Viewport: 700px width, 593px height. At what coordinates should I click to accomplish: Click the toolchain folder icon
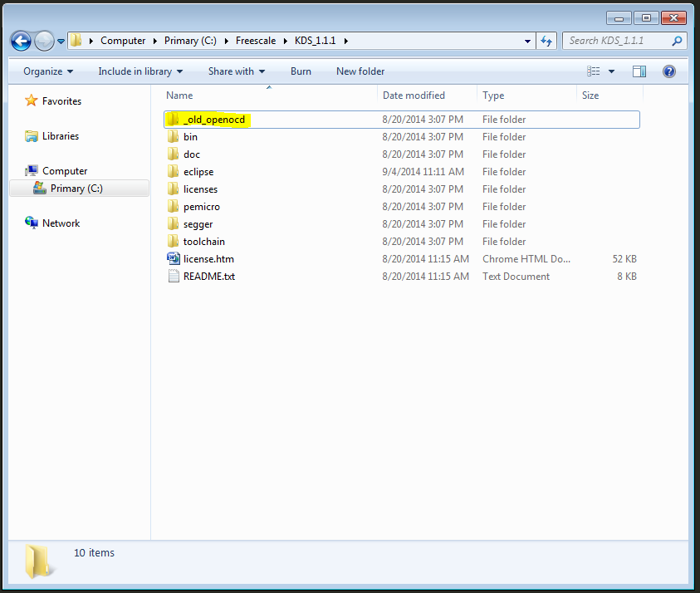click(x=174, y=242)
